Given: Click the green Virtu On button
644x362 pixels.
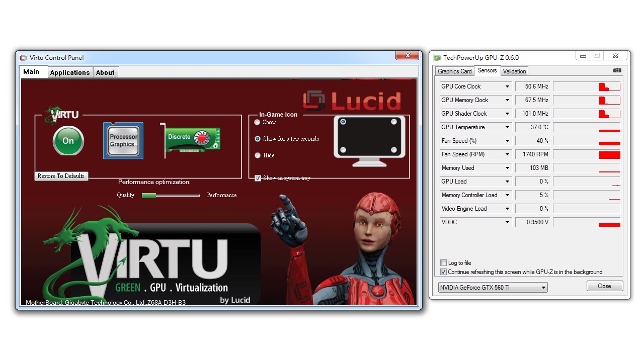Looking at the screenshot, I should 68,141.
